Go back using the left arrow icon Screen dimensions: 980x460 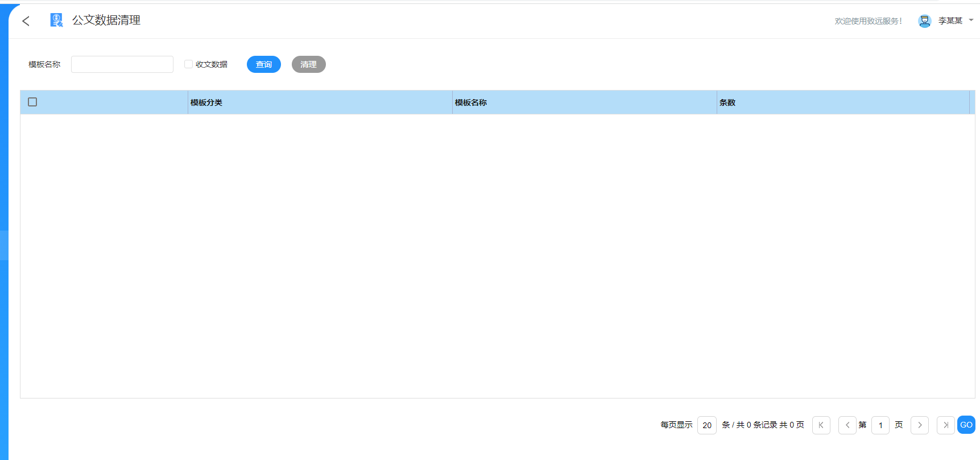[x=26, y=21]
